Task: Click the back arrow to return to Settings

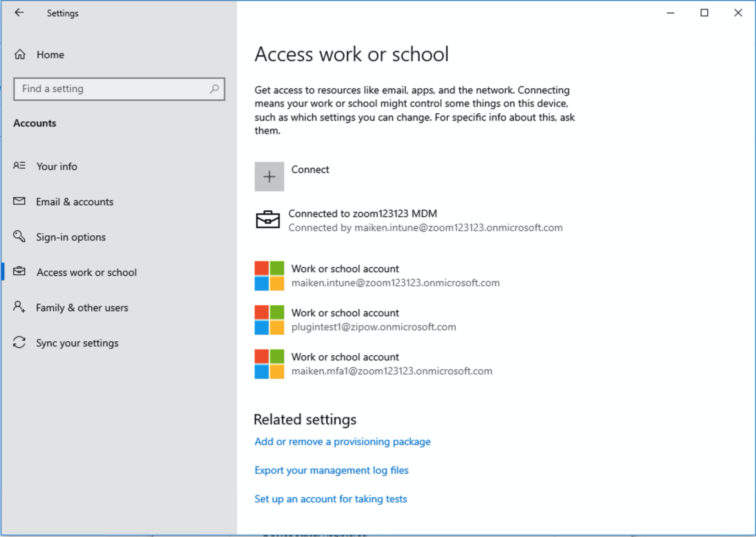Action: tap(19, 13)
